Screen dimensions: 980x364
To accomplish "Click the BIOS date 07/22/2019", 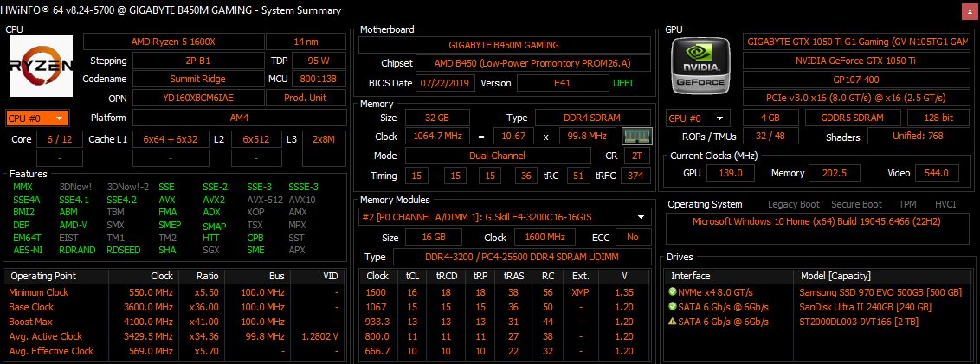I will coord(446,83).
